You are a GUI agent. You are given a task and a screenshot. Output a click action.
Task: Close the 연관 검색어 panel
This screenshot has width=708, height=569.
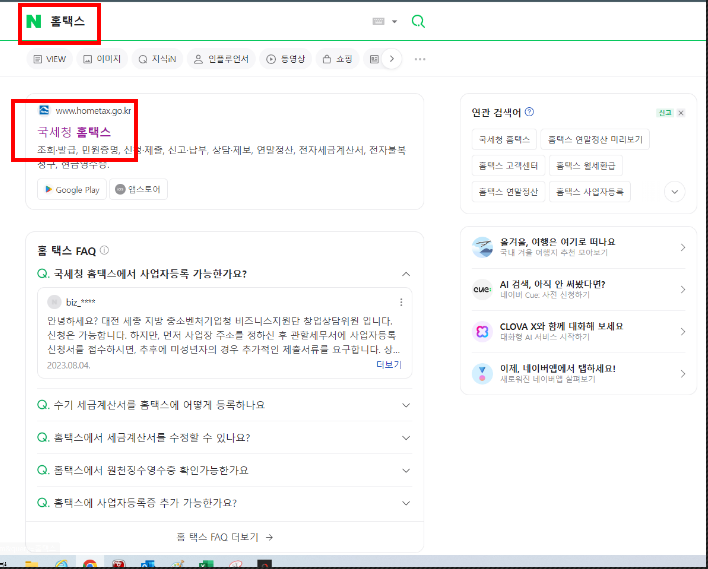point(681,113)
